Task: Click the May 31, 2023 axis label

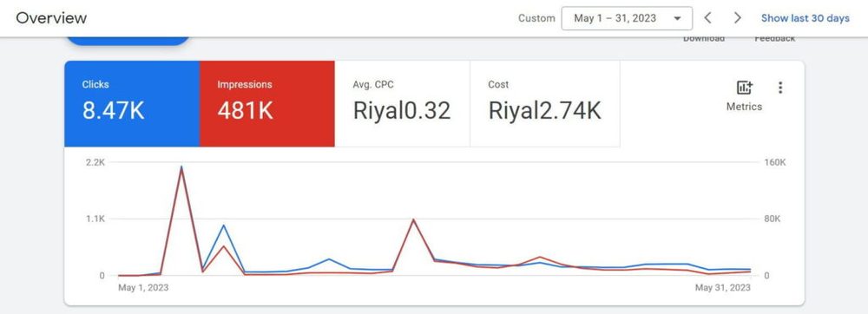Action: (x=723, y=288)
